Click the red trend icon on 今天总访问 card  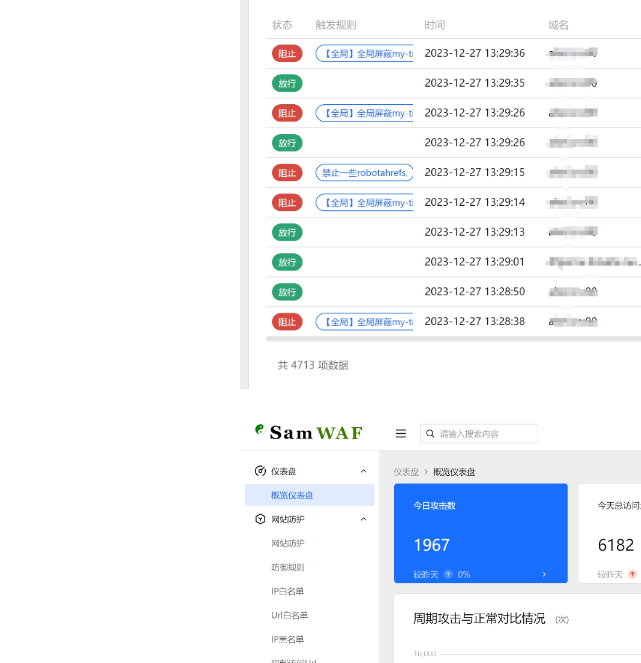click(632, 574)
